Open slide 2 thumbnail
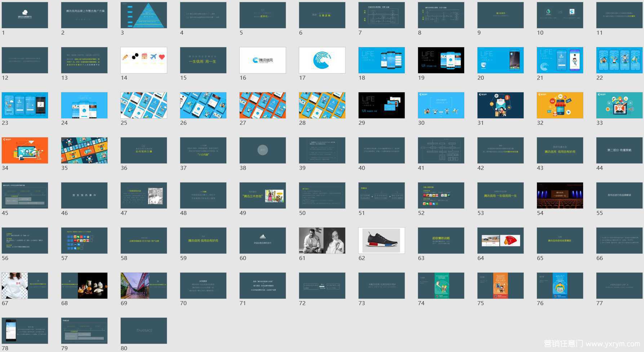Viewport: 644px width, 352px height. [84, 15]
